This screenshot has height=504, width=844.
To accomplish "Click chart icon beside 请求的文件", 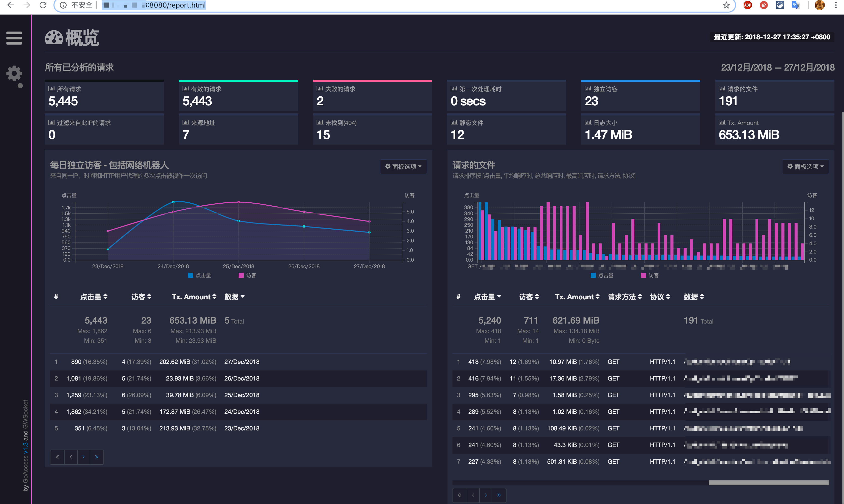I will tap(722, 89).
